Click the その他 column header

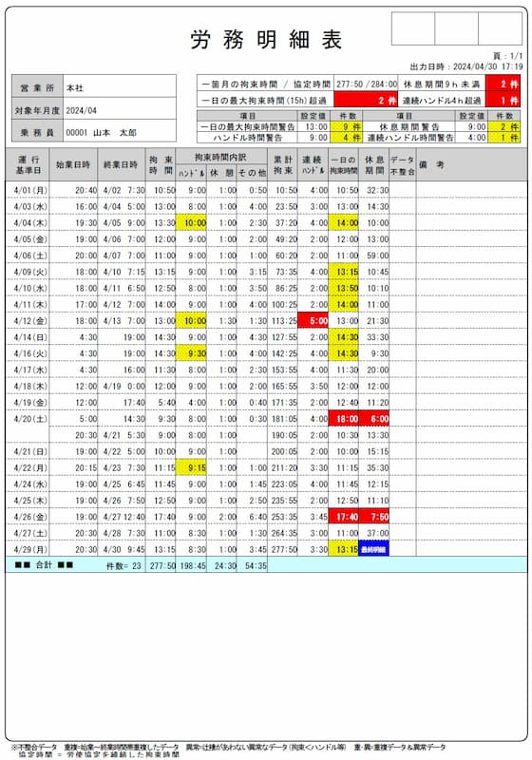(x=252, y=173)
